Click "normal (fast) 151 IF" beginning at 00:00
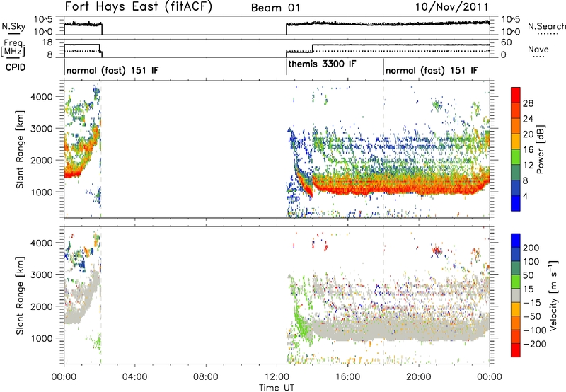566x392 pixels. [112, 70]
